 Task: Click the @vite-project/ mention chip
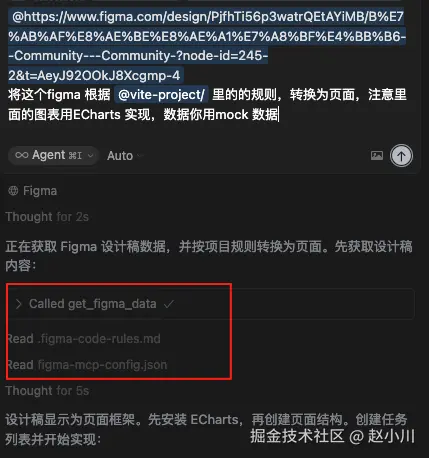161,95
